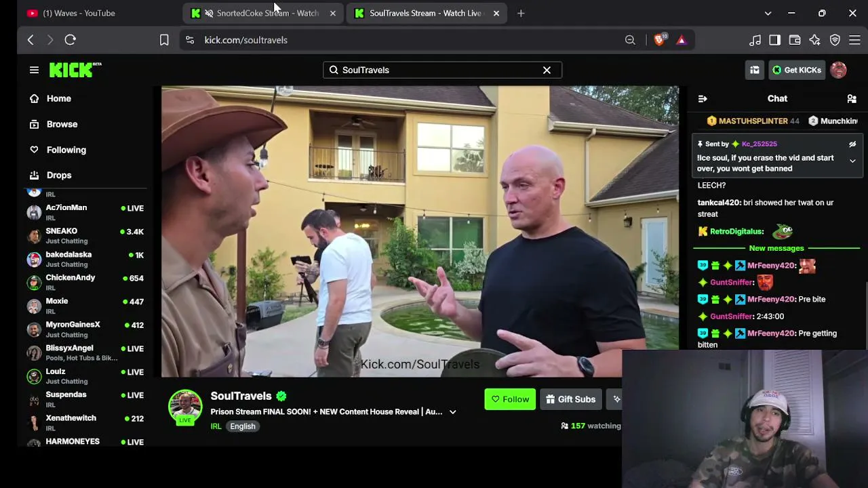The image size is (868, 488).
Task: Open the Suspendas channel in sidebar
Action: pos(85,399)
